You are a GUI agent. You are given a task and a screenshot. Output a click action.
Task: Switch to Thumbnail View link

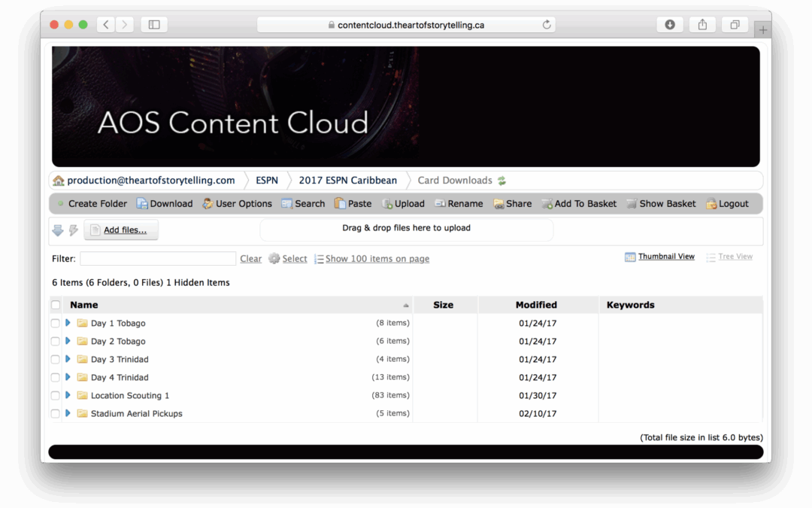point(666,257)
